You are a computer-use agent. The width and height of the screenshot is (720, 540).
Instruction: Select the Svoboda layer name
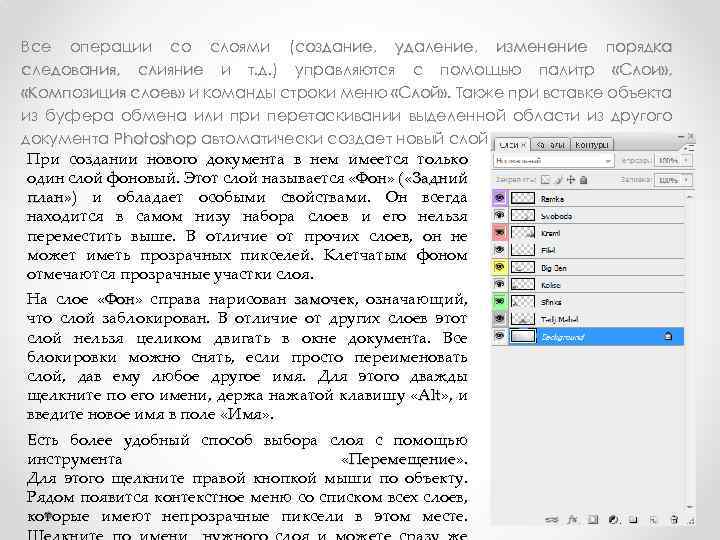click(556, 216)
